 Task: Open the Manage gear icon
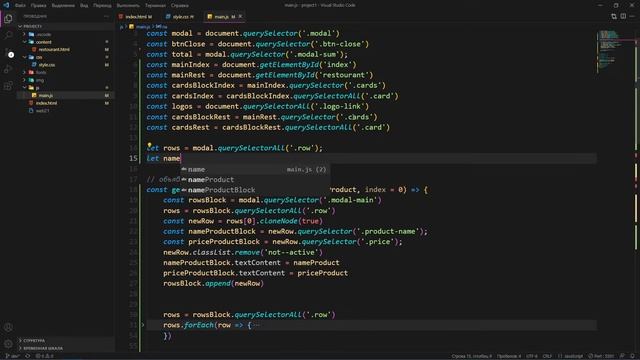pyautogui.click(x=8, y=344)
